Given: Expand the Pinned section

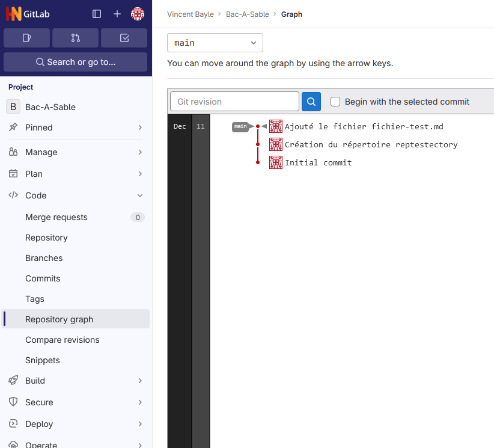Looking at the screenshot, I should (x=76, y=127).
